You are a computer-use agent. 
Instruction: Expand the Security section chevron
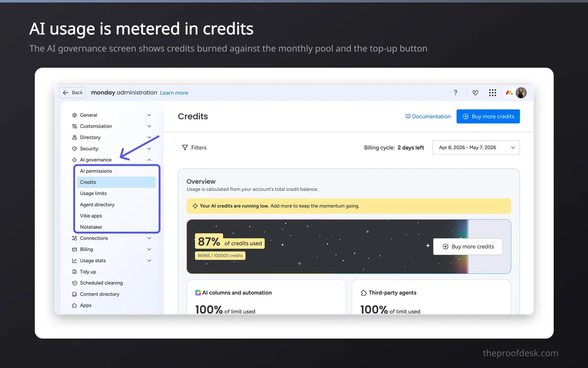pos(149,149)
